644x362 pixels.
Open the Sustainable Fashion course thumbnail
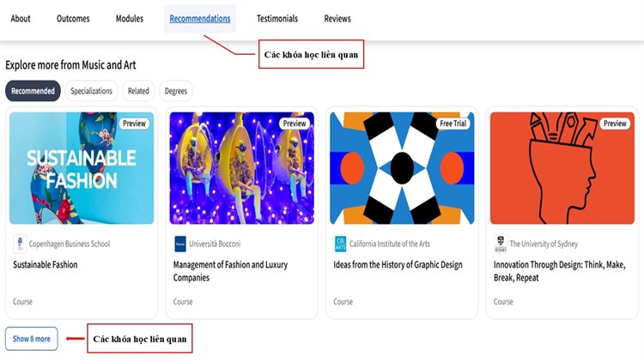point(82,168)
